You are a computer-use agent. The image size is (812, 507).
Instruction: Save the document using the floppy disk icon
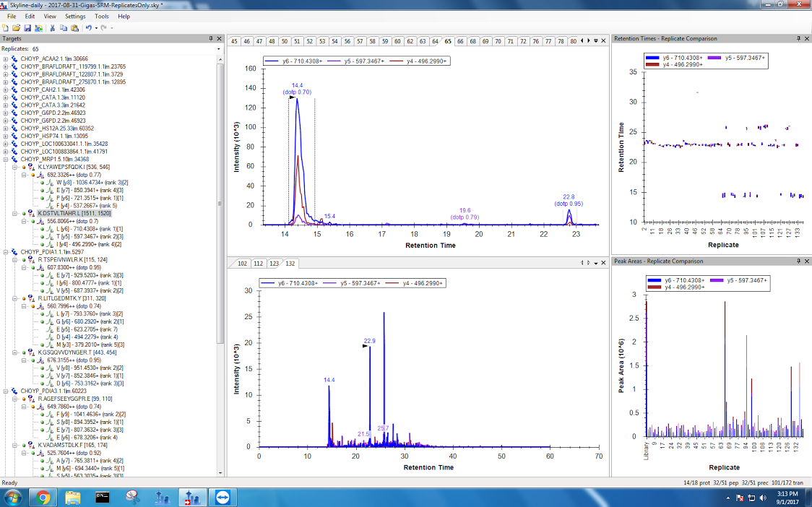(x=27, y=28)
